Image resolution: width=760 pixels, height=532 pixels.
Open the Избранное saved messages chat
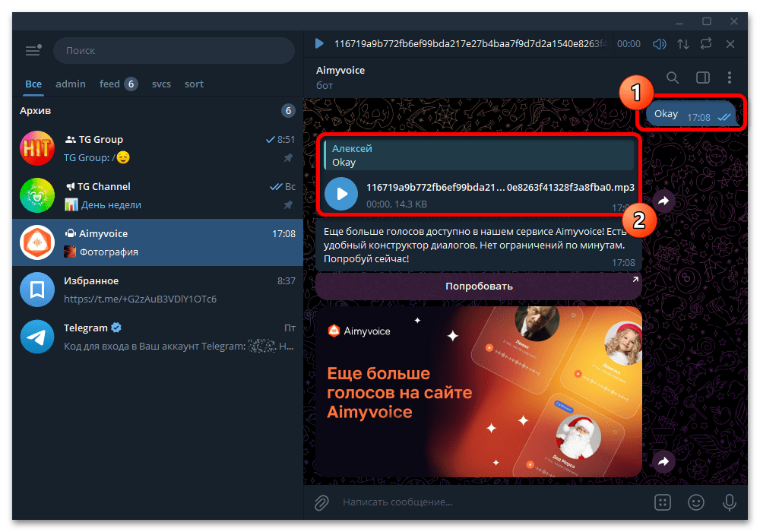pyautogui.click(x=157, y=290)
